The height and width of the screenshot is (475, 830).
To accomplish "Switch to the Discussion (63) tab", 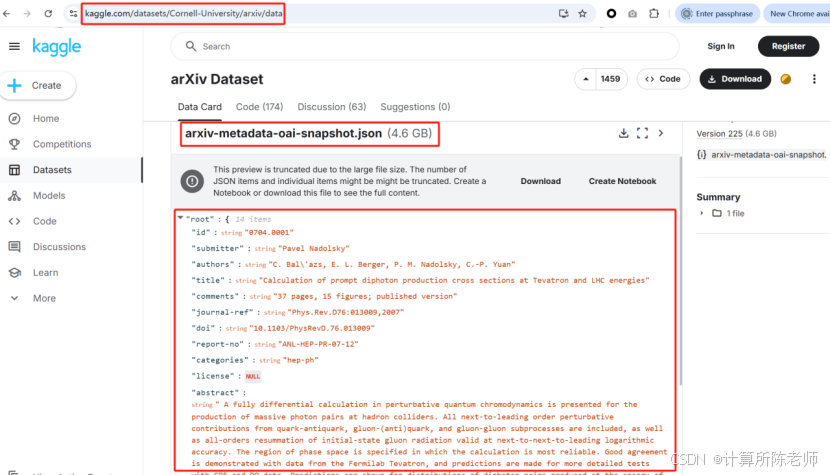I will 331,107.
